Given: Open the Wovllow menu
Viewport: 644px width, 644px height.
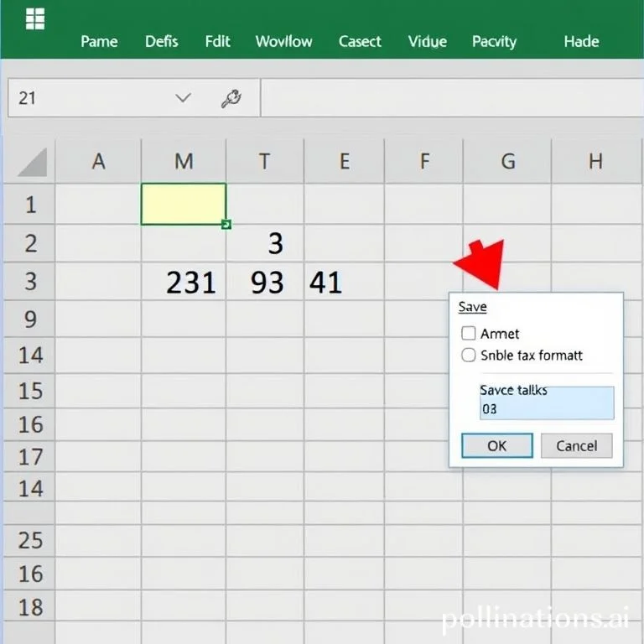Looking at the screenshot, I should click(x=283, y=41).
